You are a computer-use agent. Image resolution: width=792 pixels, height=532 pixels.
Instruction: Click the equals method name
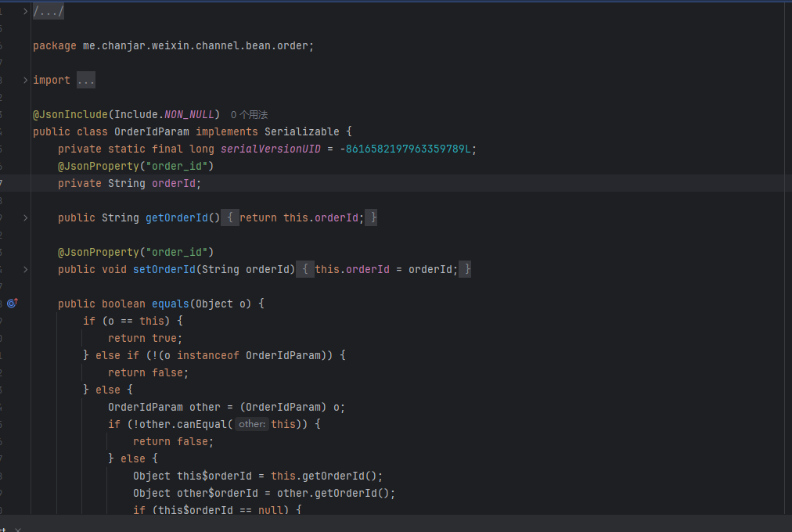(x=171, y=304)
